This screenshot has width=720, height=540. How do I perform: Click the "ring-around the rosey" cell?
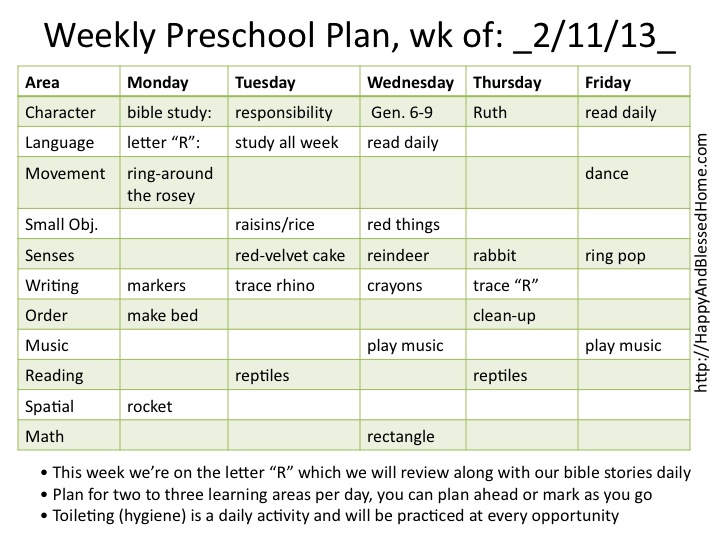(x=162, y=183)
